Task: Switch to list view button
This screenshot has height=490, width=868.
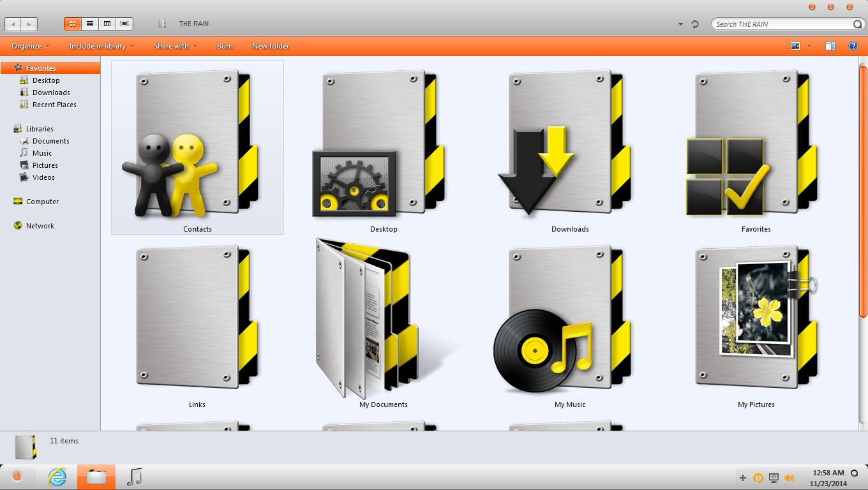Action: (90, 24)
